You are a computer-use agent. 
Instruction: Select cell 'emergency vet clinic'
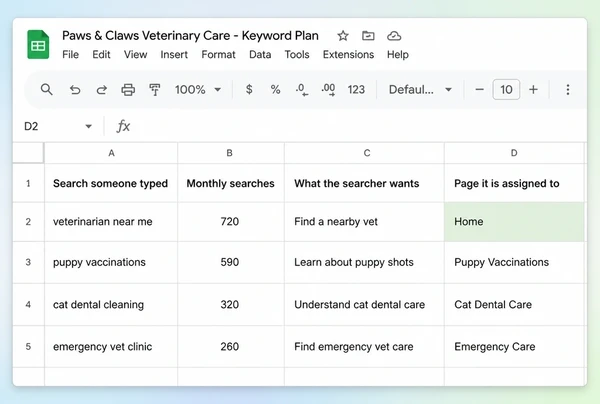pyautogui.click(x=111, y=347)
